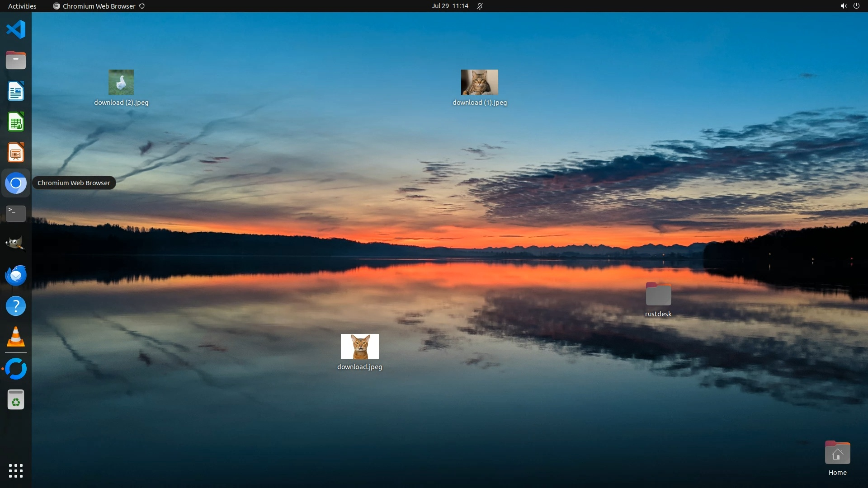Launch VLC media player cone icon
Image resolution: width=868 pixels, height=488 pixels.
[x=16, y=337]
